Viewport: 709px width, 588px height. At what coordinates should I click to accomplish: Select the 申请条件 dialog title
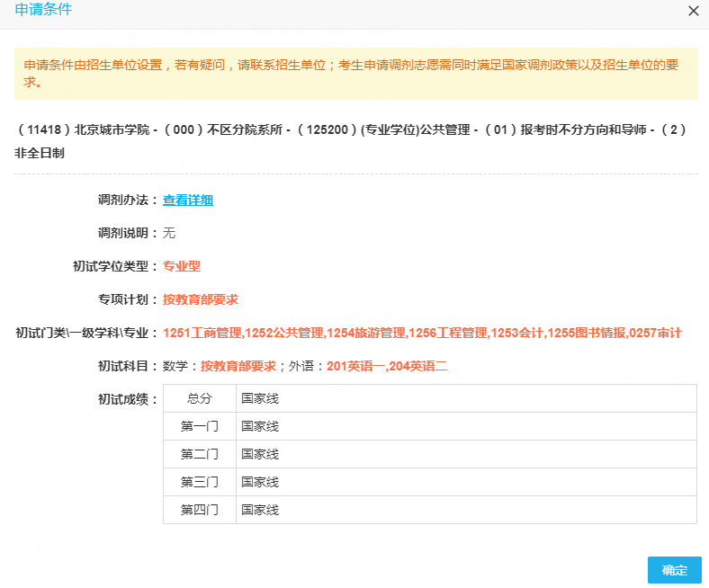(43, 10)
